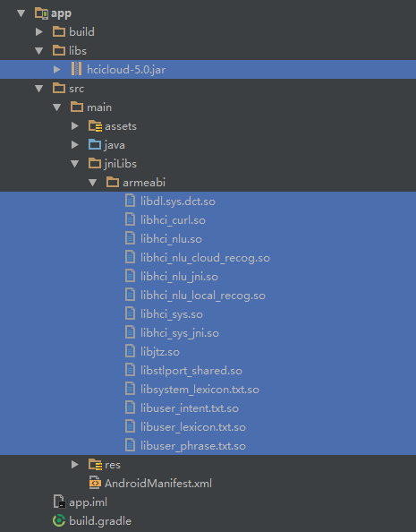Select libsystem_lexicon.txt.so file name
The image size is (416, 532).
[200, 390]
